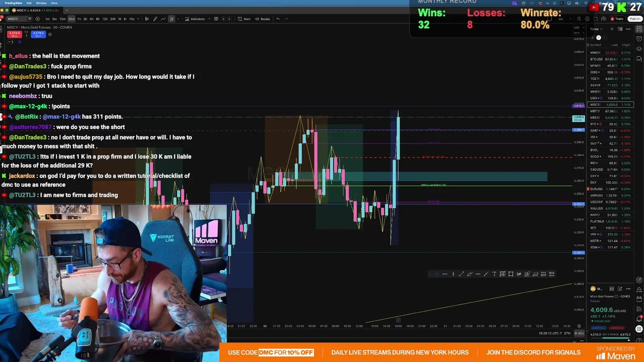The image size is (644, 362).
Task: Toggle the ETH session button
Action: pos(568,333)
